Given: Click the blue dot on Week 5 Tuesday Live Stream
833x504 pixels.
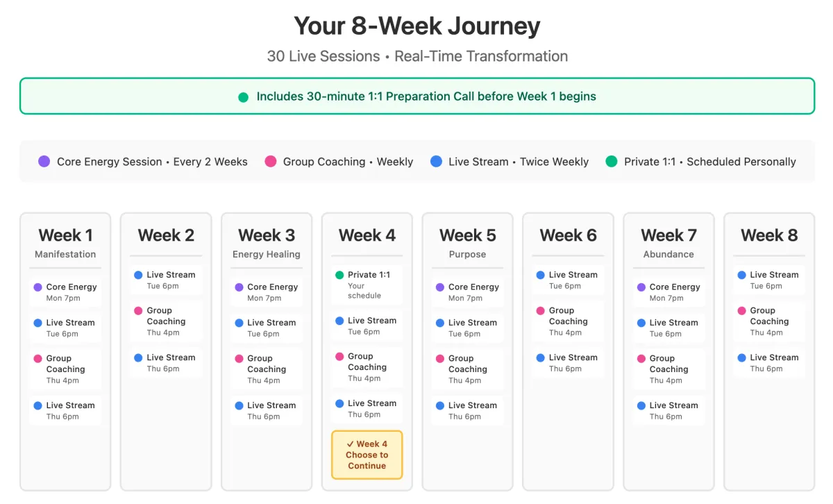Looking at the screenshot, I should 440,323.
